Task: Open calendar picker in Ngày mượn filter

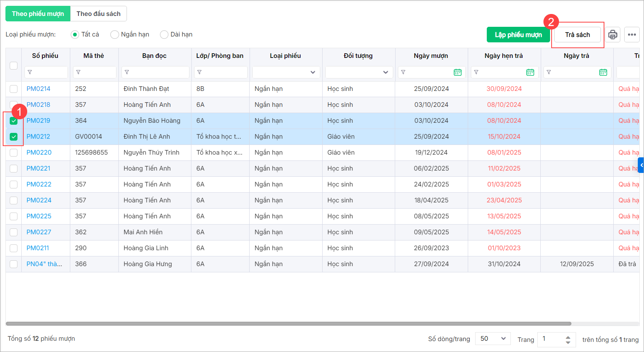Action: 458,72
